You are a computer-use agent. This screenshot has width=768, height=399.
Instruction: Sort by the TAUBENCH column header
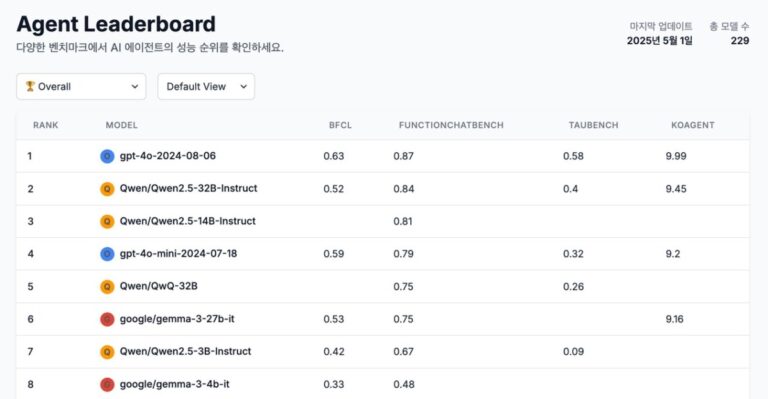(x=593, y=125)
